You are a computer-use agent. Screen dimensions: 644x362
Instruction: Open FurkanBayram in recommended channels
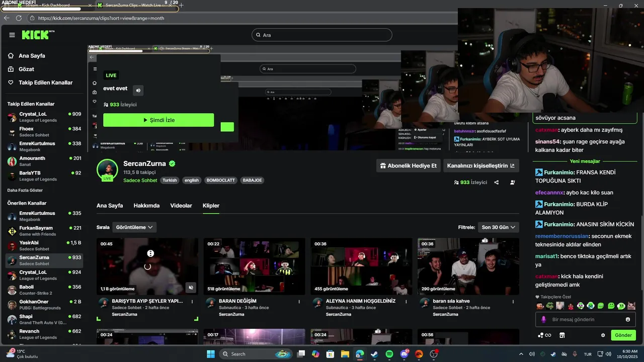44,231
